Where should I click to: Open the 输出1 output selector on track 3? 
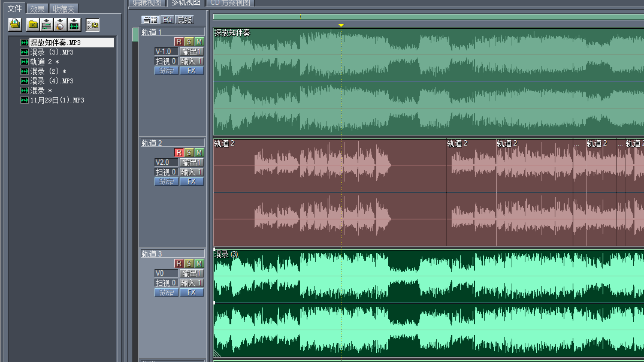192,273
